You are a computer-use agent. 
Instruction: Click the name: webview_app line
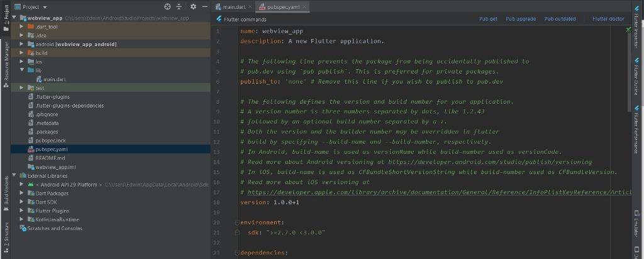272,31
